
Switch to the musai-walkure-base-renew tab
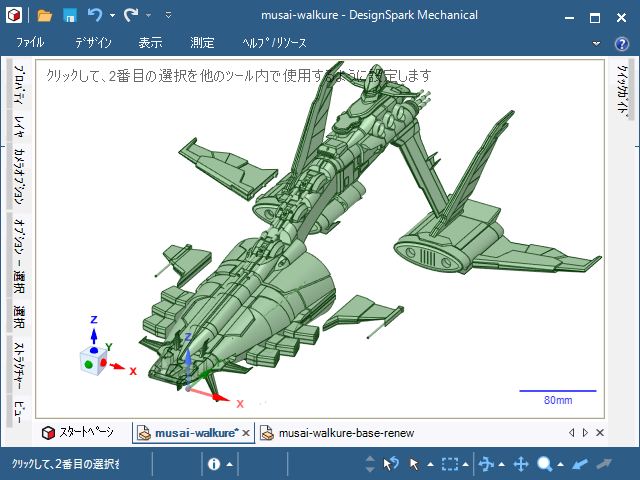(x=338, y=433)
